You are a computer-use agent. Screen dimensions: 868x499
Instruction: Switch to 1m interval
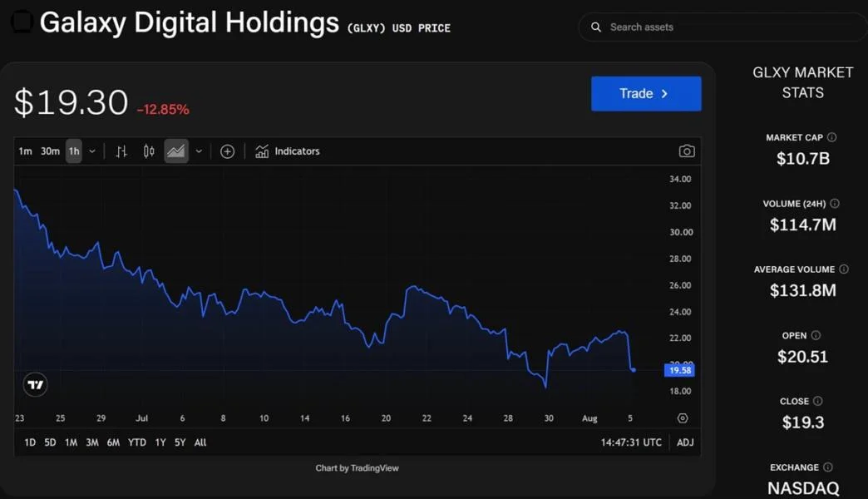25,151
